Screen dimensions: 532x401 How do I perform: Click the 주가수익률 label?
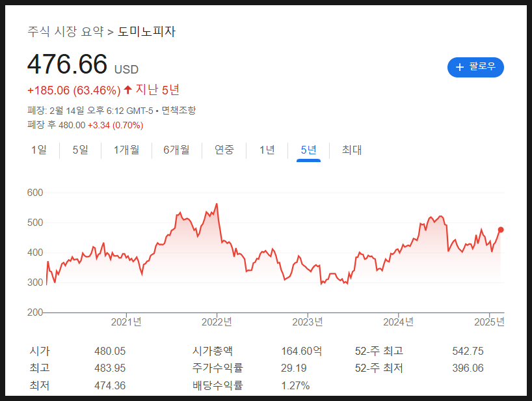click(x=217, y=368)
